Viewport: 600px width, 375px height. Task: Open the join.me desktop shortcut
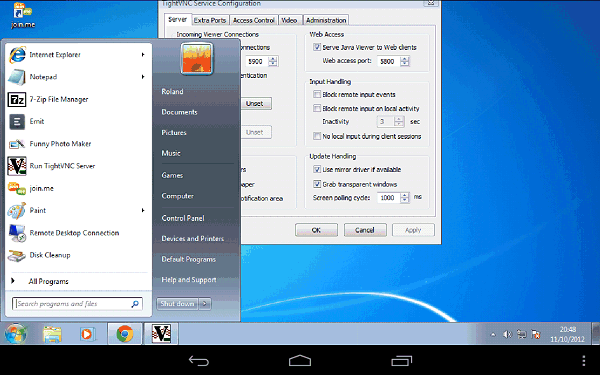23,15
